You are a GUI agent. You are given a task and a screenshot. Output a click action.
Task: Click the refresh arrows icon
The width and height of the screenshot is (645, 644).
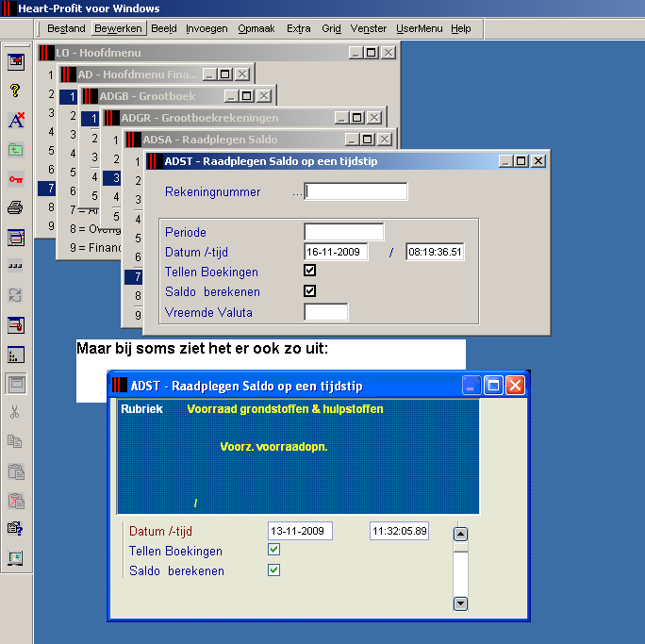(x=16, y=295)
